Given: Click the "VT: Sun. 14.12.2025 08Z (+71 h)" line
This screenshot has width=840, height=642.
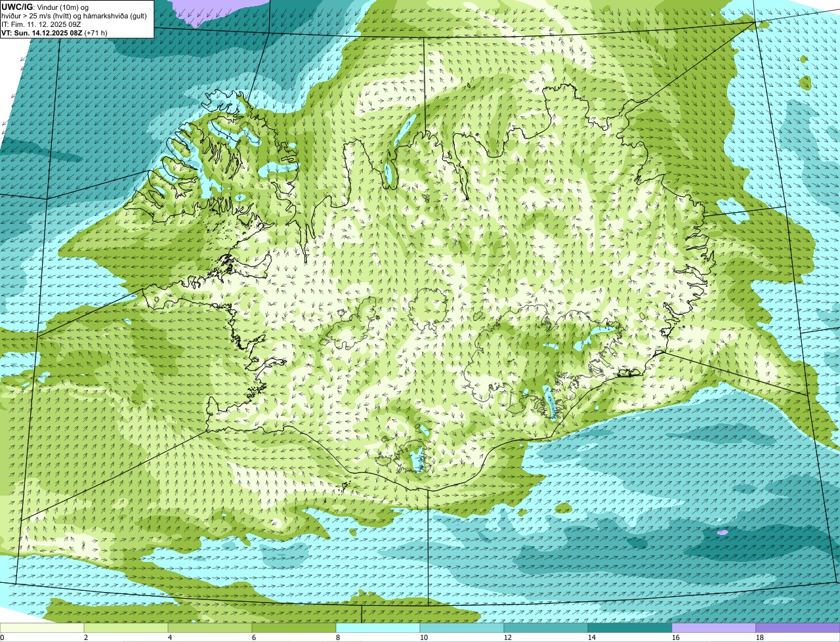Looking at the screenshot, I should click(54, 32).
